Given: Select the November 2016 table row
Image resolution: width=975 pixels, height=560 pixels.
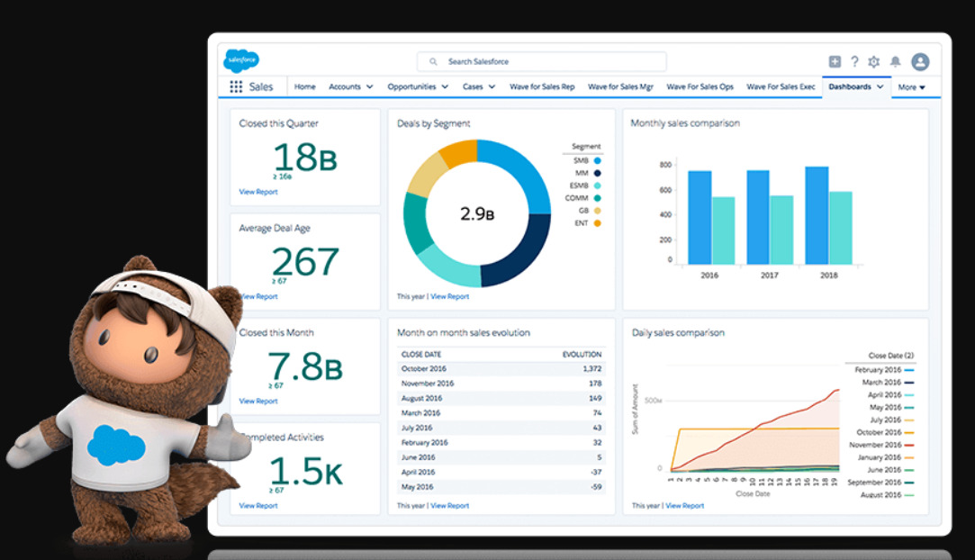Looking at the screenshot, I should (x=501, y=384).
